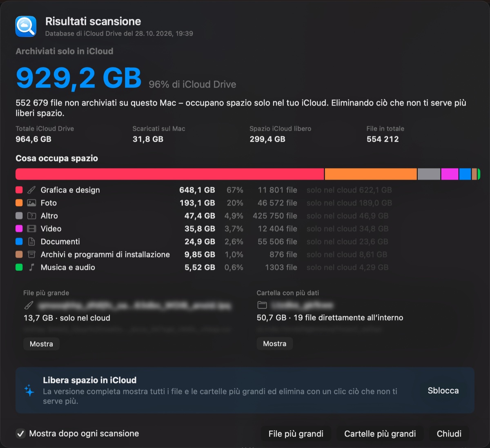Click the Video film strip icon

coord(31,229)
